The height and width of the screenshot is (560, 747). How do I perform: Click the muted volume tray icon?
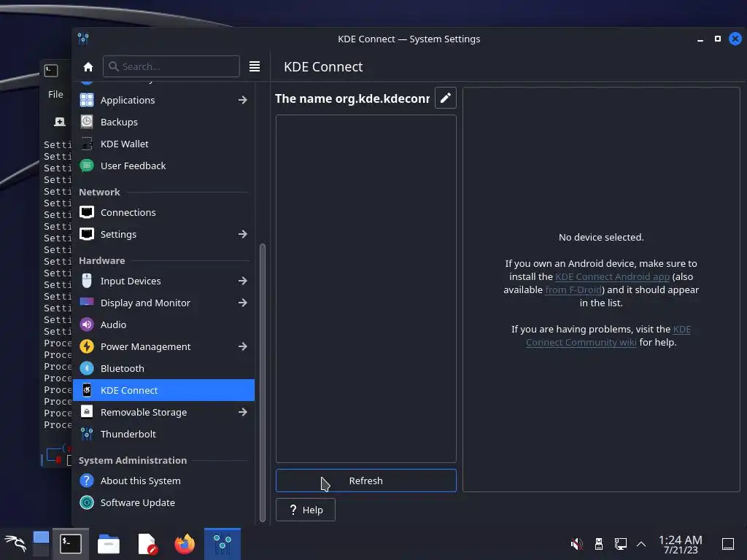coord(576,544)
